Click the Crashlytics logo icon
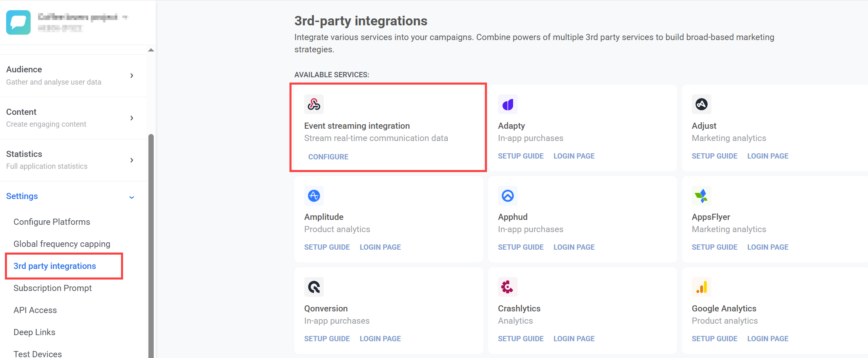Screen dimensions: 868x358 coord(508,287)
